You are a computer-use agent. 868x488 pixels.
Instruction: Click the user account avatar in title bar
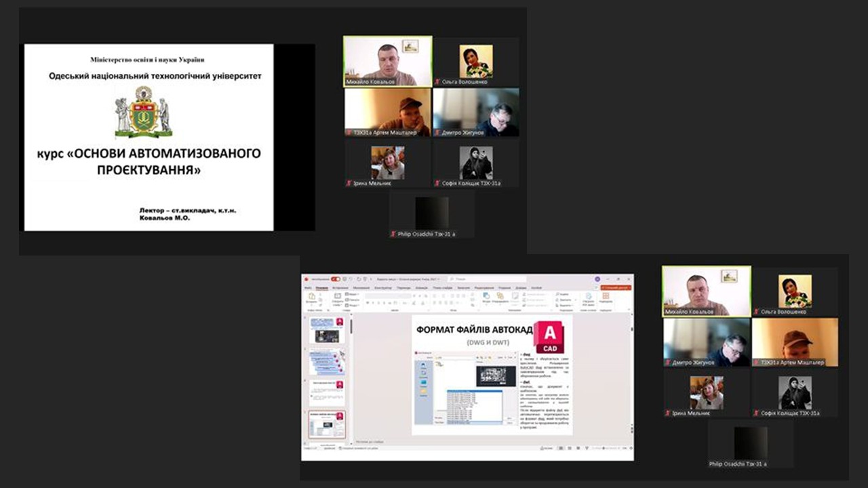[x=597, y=279]
